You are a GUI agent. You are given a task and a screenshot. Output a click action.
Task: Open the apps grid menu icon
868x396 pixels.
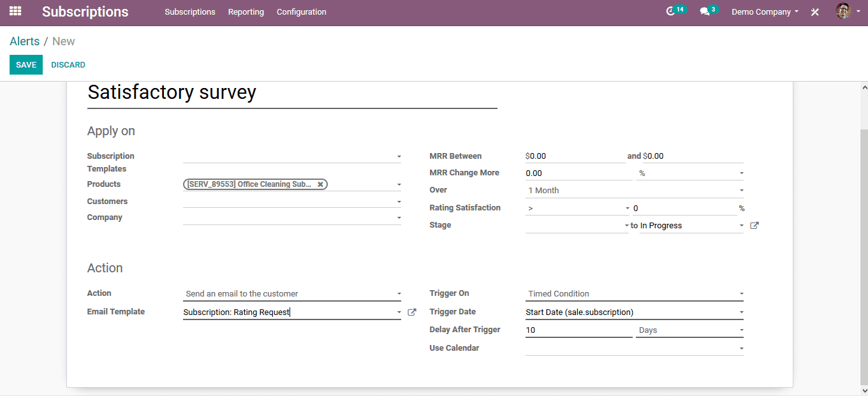click(15, 11)
